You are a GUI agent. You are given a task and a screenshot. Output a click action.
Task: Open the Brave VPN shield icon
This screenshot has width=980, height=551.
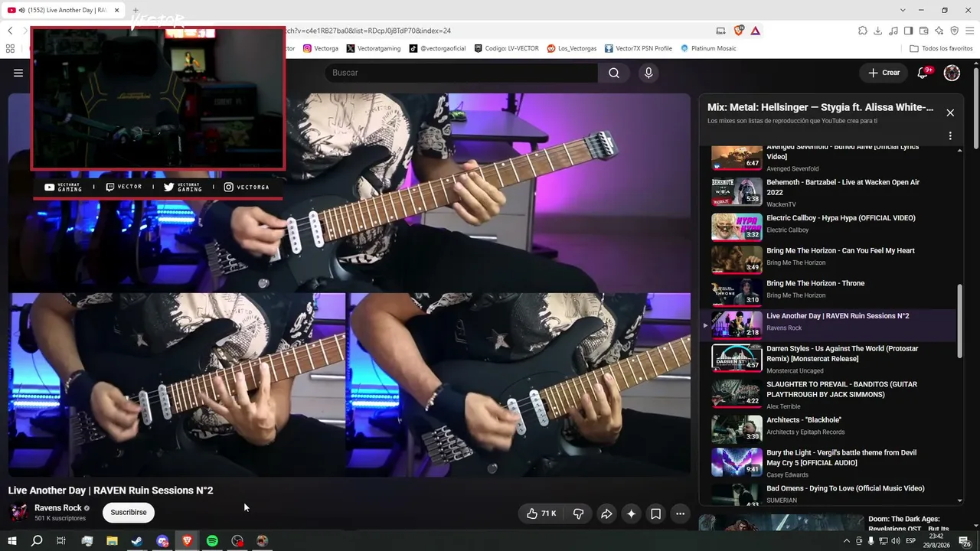[955, 31]
